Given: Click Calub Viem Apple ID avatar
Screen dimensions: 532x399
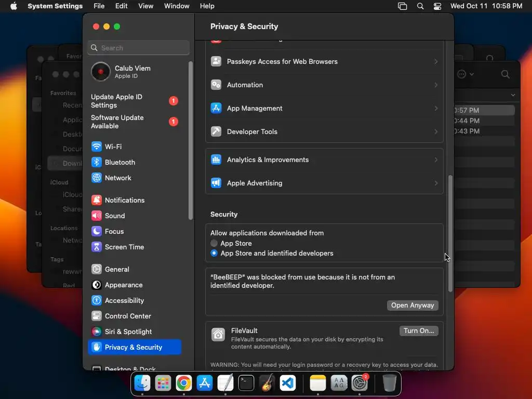Looking at the screenshot, I should point(100,72).
